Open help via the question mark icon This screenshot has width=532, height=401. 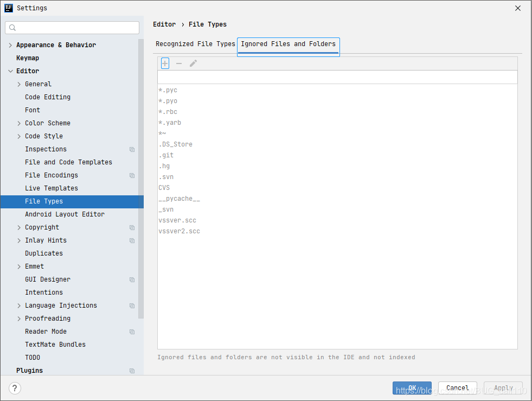(x=15, y=388)
